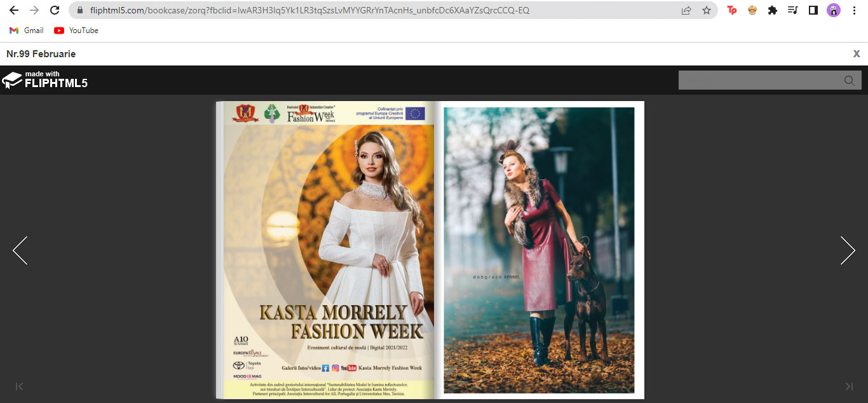Image resolution: width=868 pixels, height=403 pixels.
Task: Open the cookie-shaped extension icon
Action: tap(752, 10)
